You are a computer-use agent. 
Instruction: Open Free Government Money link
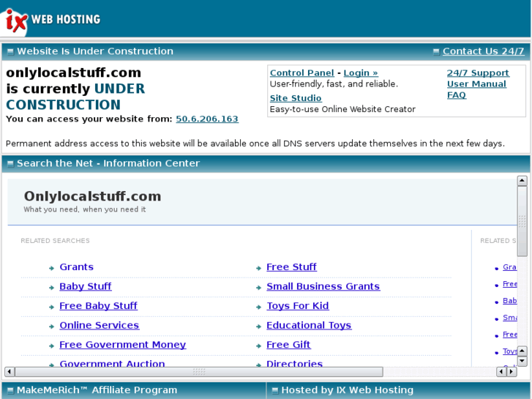click(122, 344)
